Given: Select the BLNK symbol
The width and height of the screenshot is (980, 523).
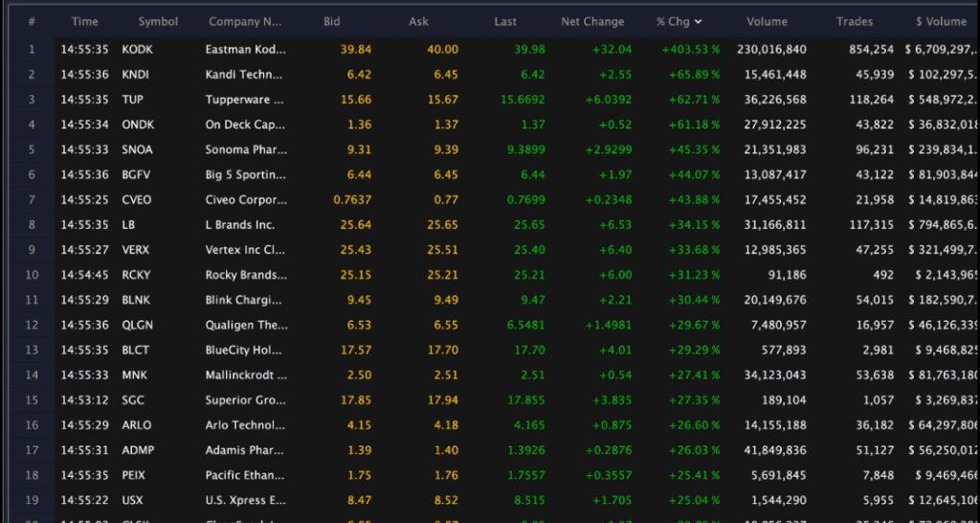Looking at the screenshot, I should click(136, 300).
